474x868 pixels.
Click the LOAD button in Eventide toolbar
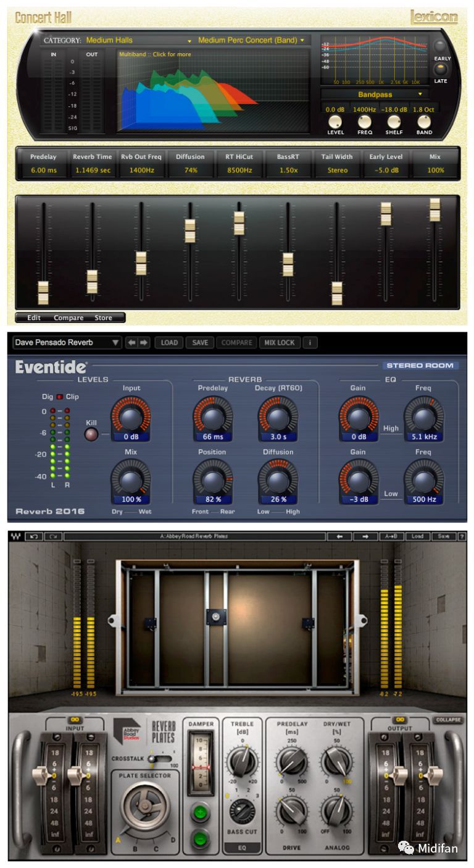[169, 342]
